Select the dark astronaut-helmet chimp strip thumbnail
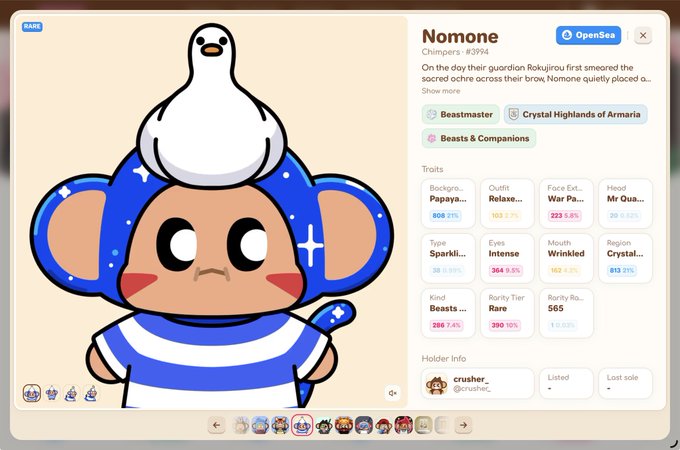This screenshot has width=680, height=450. (363, 425)
